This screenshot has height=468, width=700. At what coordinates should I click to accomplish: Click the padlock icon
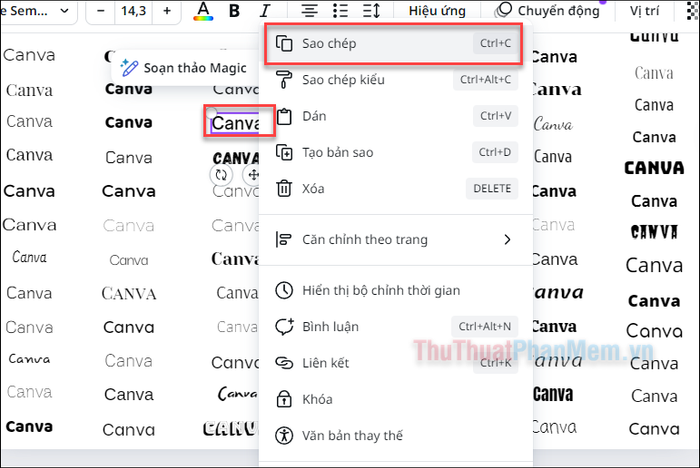coord(284,399)
